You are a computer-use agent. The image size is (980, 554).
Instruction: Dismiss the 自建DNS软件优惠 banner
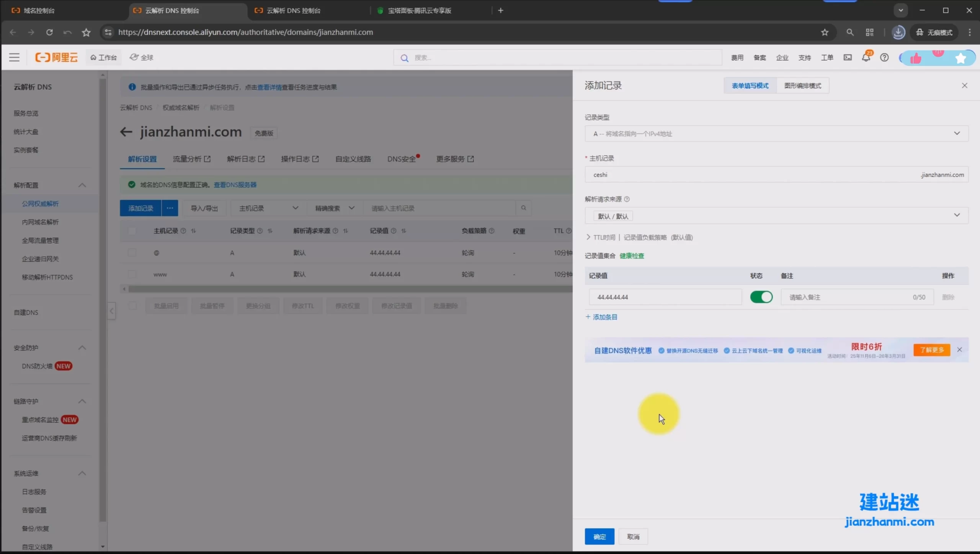click(959, 349)
